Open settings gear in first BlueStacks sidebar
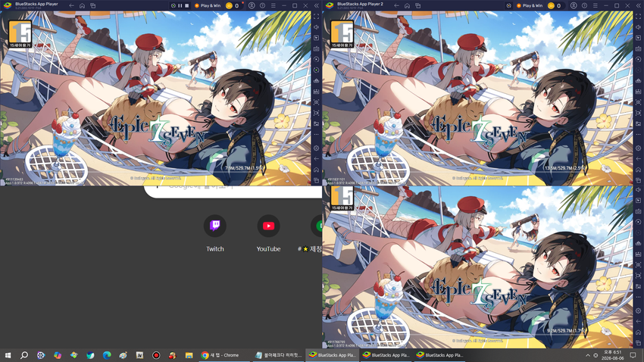This screenshot has height=362, width=644. click(316, 148)
